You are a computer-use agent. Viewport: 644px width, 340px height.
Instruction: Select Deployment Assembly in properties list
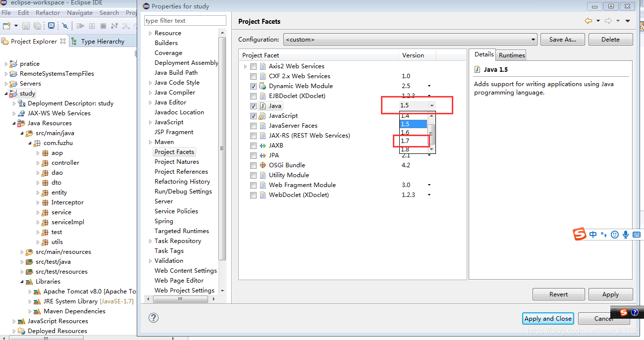(186, 63)
